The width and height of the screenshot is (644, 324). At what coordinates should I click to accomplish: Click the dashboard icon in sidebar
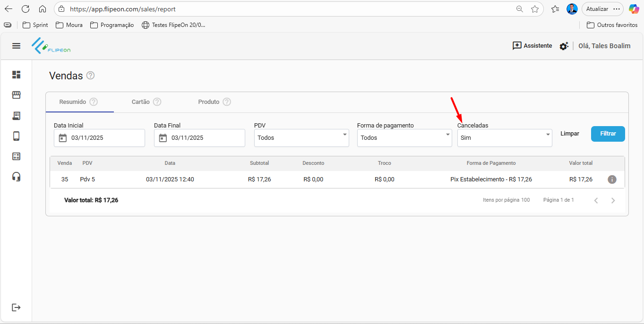point(17,75)
